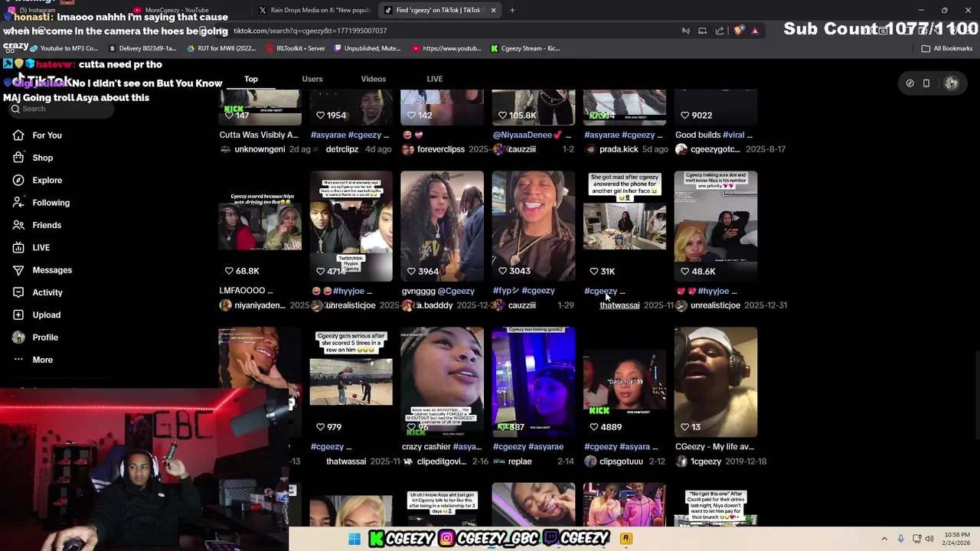The width and height of the screenshot is (980, 551).
Task: Open the Delivery 8023d9 bookmark
Action: point(144,48)
